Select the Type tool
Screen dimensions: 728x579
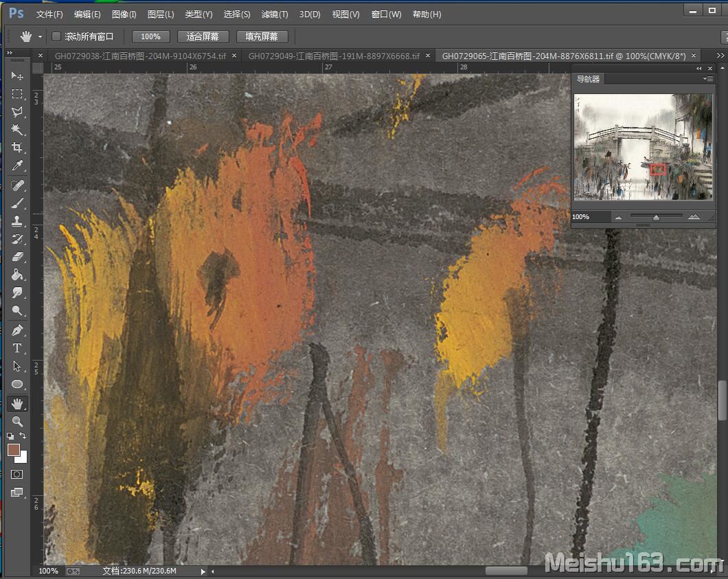(x=17, y=348)
